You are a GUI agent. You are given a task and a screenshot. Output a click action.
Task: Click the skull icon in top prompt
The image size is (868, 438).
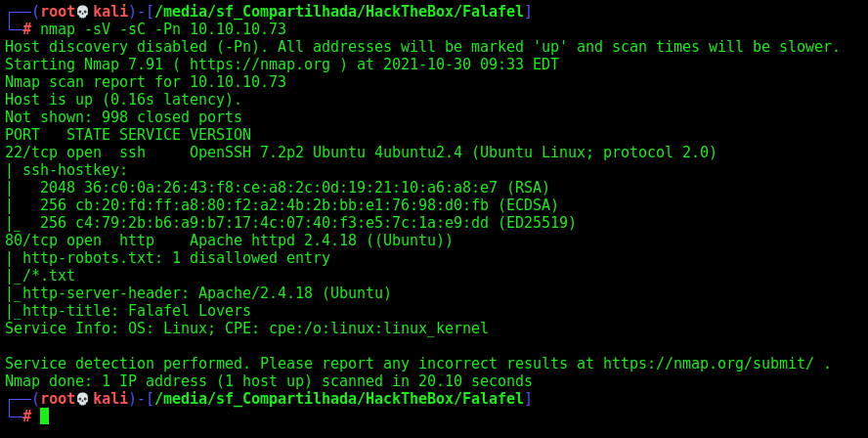coord(82,11)
